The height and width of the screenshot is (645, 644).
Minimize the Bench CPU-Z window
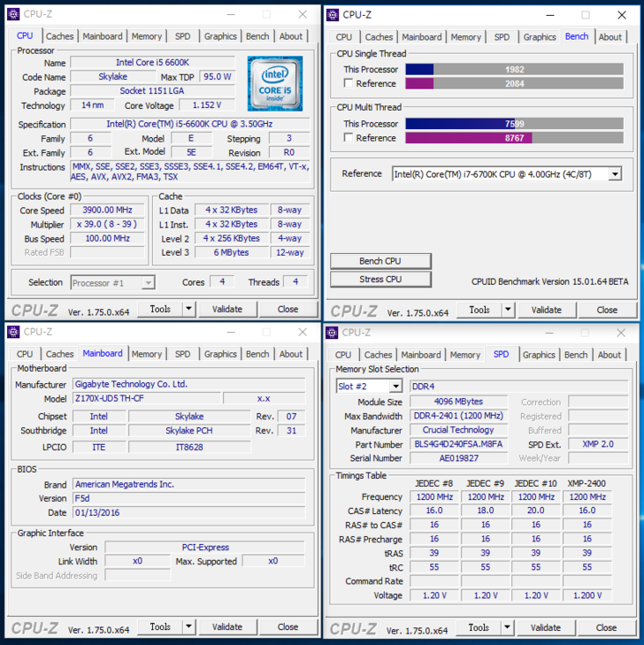pyautogui.click(x=550, y=15)
